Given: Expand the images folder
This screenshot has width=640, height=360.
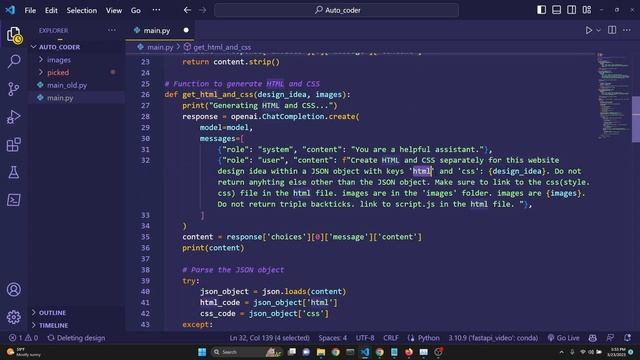Looking at the screenshot, I should point(77,60).
